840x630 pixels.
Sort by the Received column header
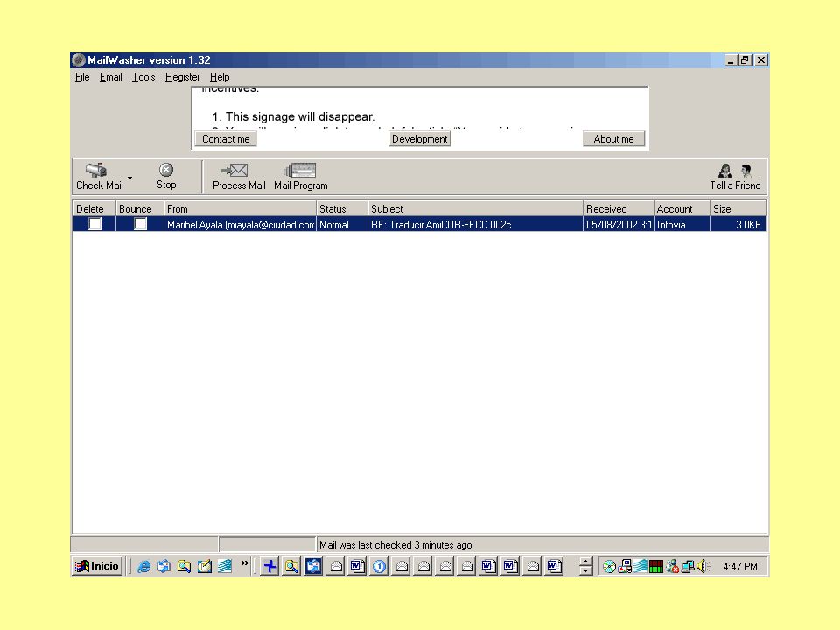pyautogui.click(x=619, y=208)
